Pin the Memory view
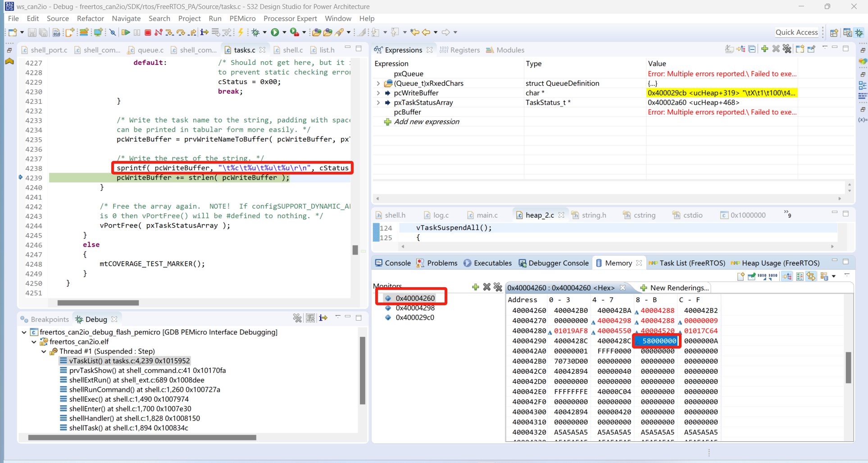The width and height of the screenshot is (868, 463). [x=752, y=276]
